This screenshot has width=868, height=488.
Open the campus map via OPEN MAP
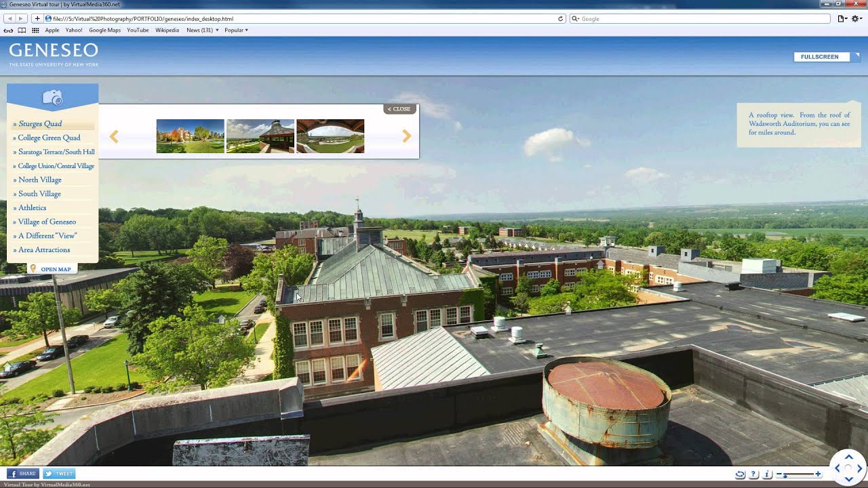pos(55,269)
